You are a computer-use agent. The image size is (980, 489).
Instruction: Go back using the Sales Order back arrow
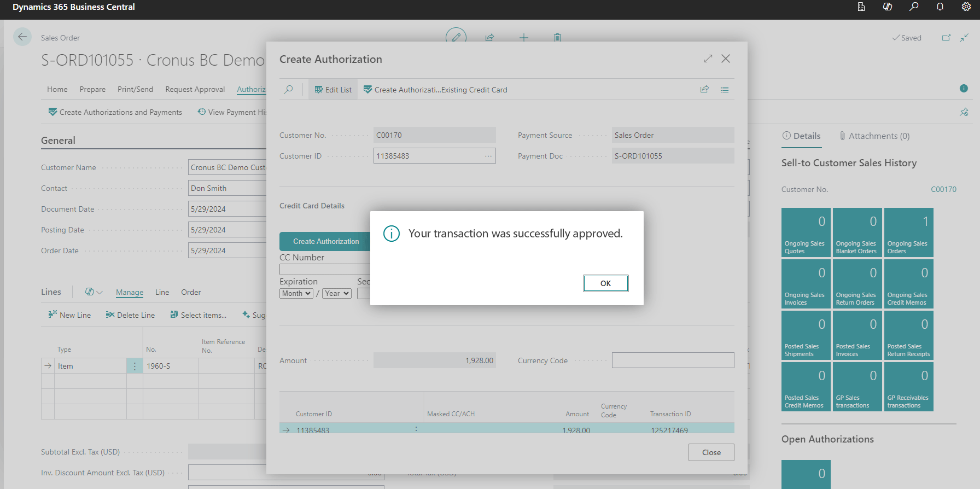tap(22, 37)
